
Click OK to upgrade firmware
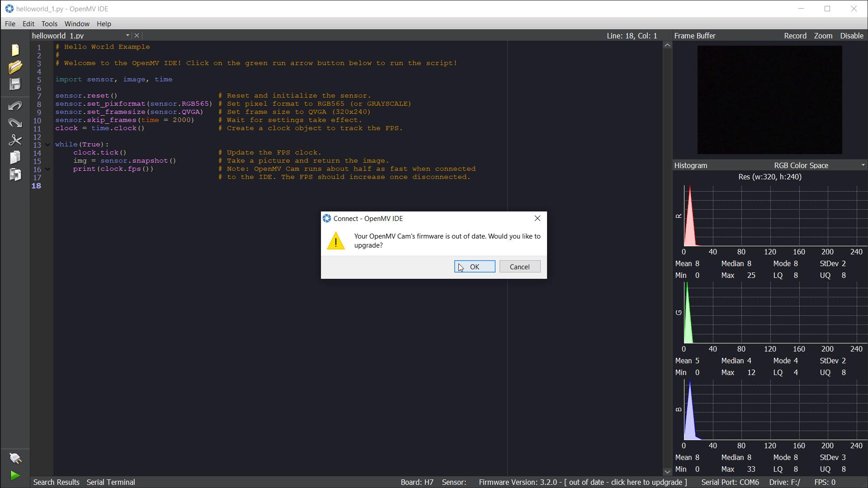pos(474,267)
